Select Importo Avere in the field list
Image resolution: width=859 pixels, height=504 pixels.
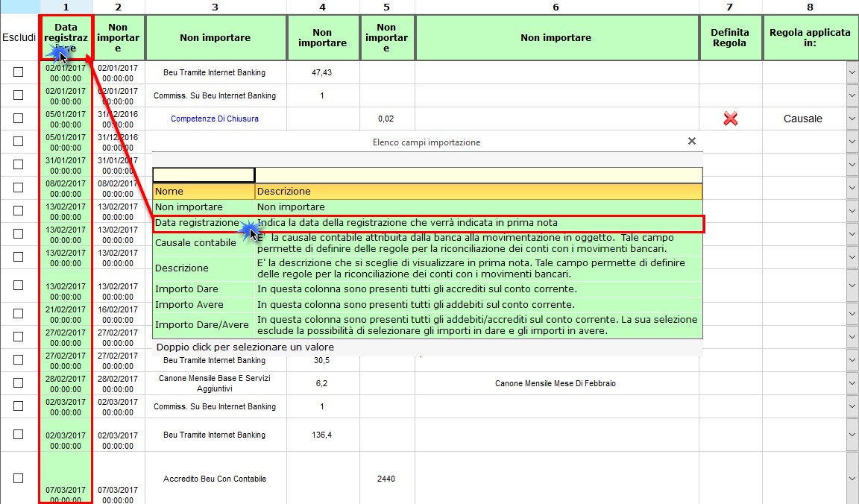point(427,305)
